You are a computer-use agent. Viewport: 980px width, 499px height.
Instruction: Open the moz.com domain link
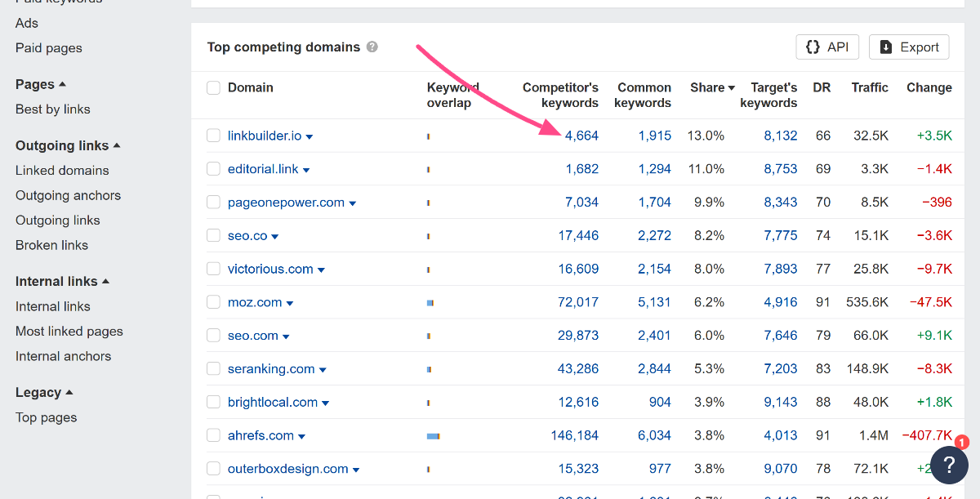point(255,302)
